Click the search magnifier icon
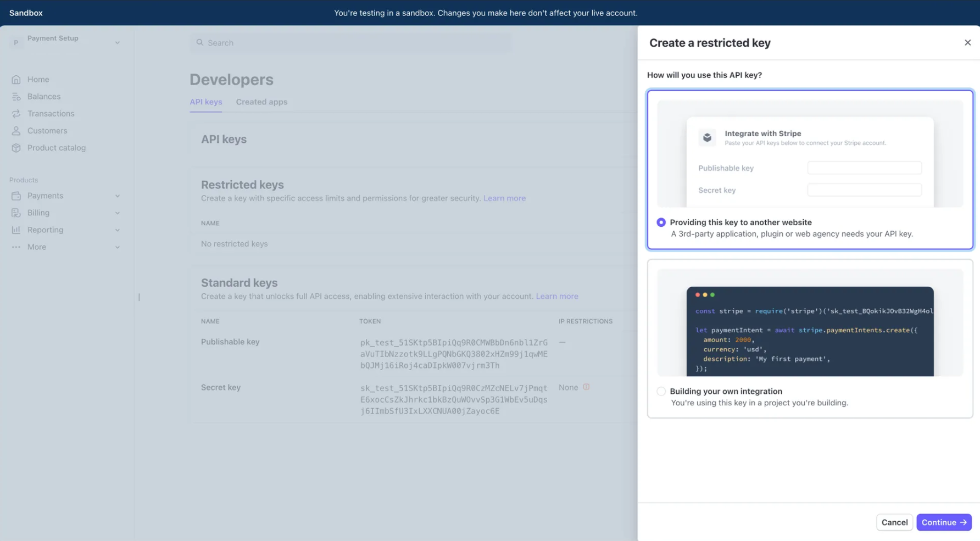 pos(200,42)
